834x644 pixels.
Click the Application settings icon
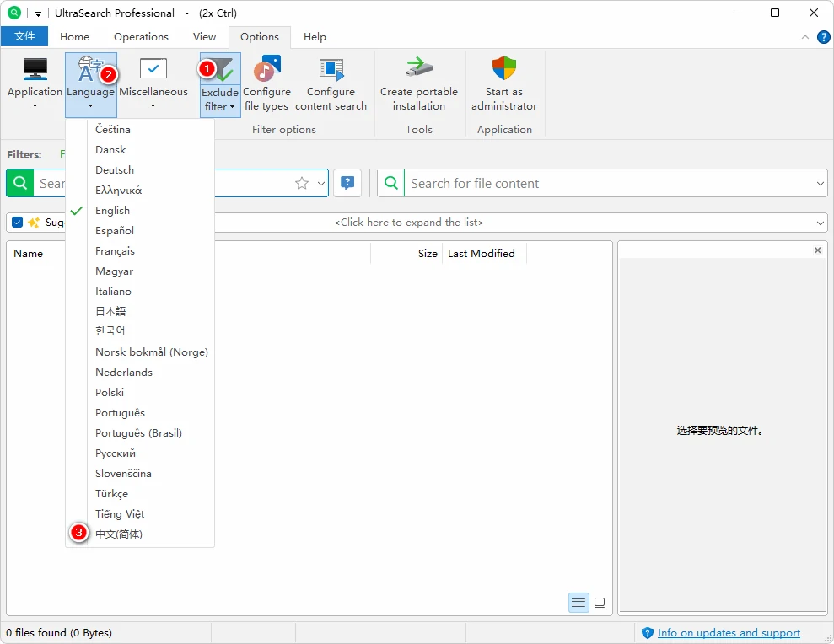tap(35, 70)
